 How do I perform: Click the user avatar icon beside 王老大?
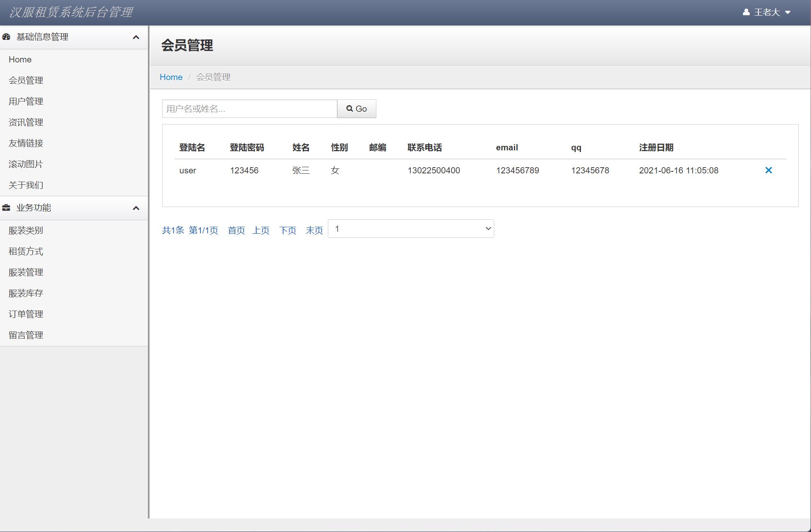coord(746,12)
